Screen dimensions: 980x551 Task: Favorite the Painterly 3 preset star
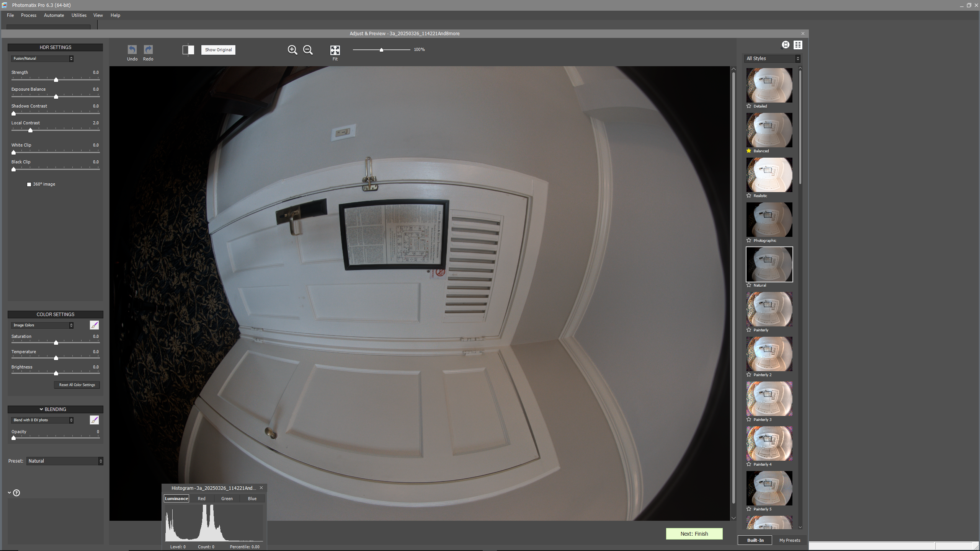[749, 419]
